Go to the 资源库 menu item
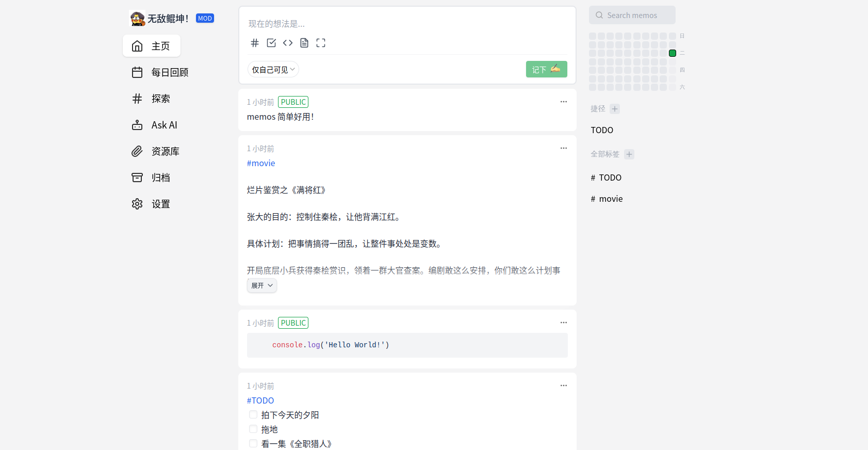The image size is (868, 450). click(x=156, y=151)
